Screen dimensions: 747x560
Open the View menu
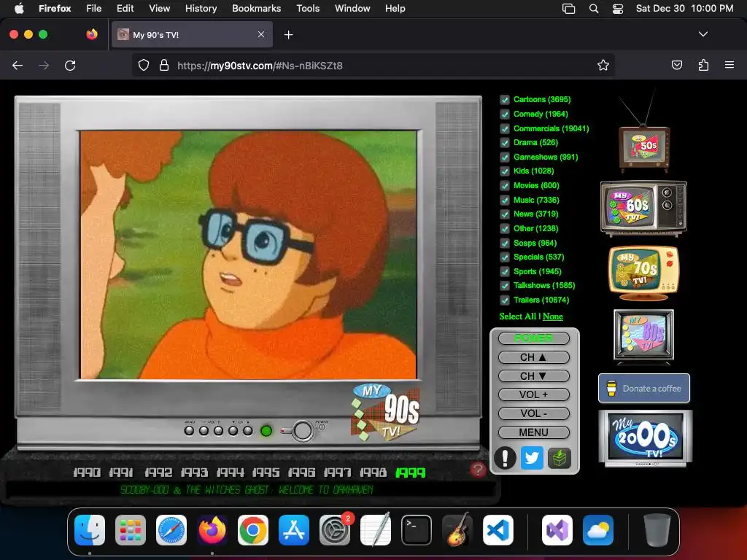click(x=159, y=9)
